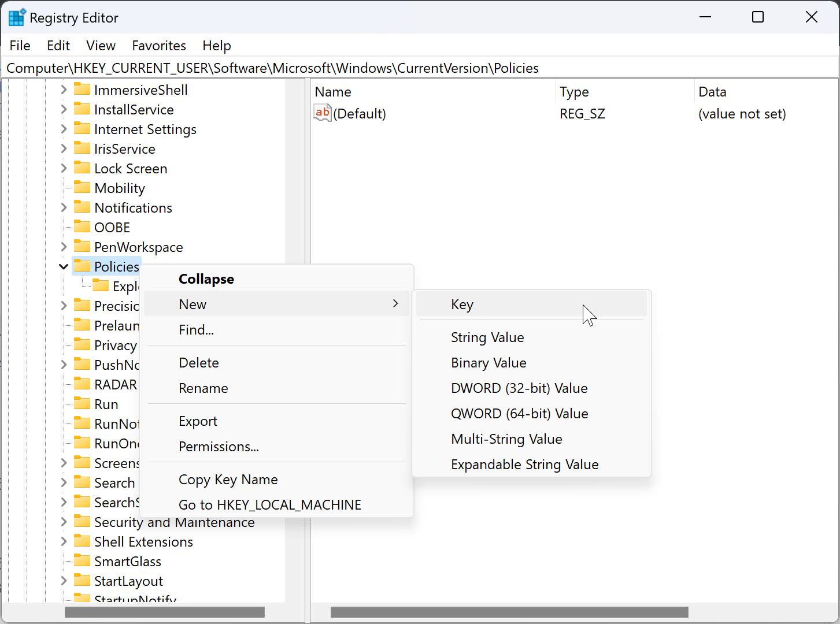840x624 pixels.
Task: Collapse the Policies key using its chevron
Action: pyautogui.click(x=64, y=266)
